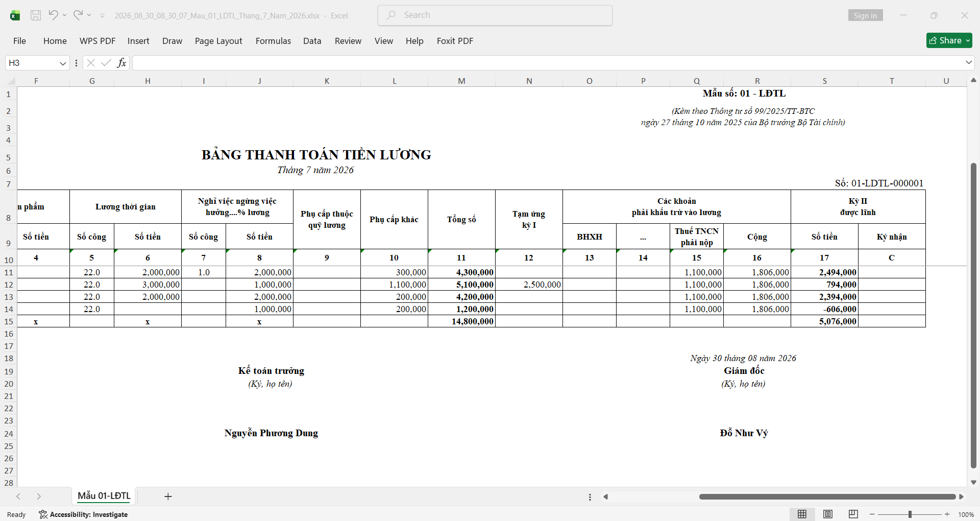Confirm the formula entry with the checkmark
The height and width of the screenshot is (521, 980).
106,63
